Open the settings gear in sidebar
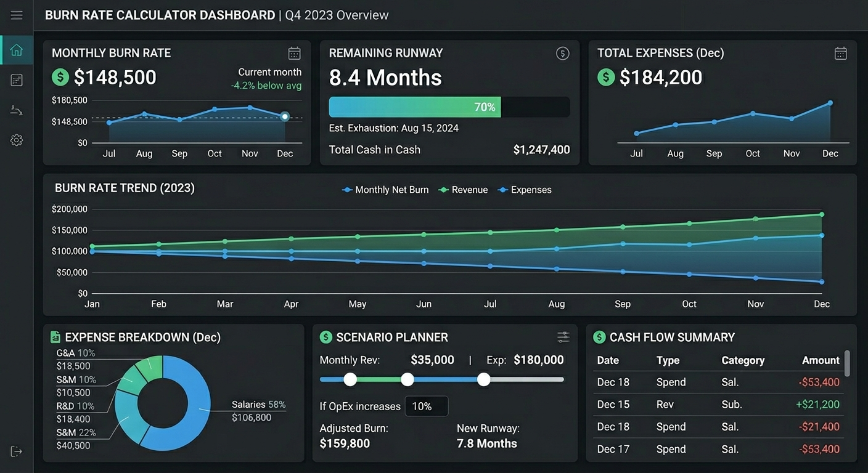 [17, 140]
